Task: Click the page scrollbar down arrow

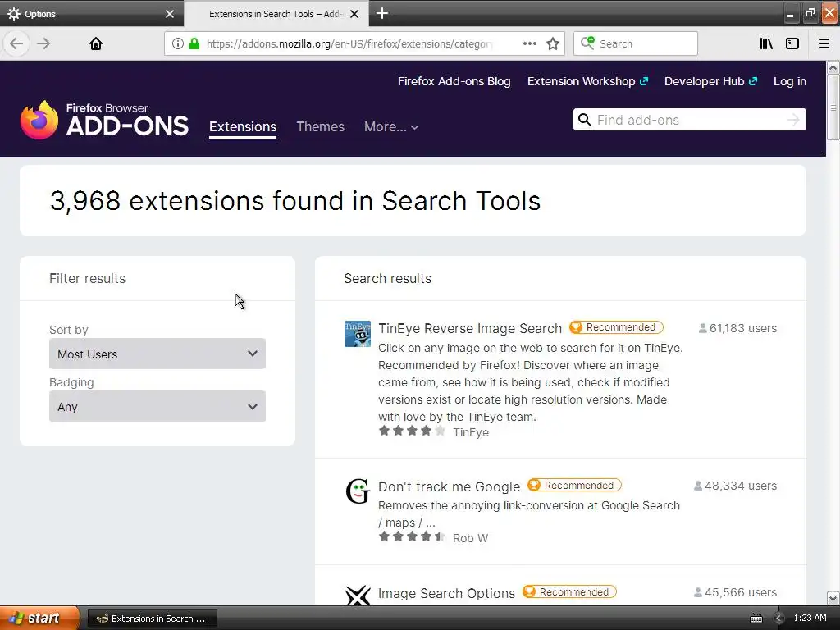Action: tap(833, 599)
